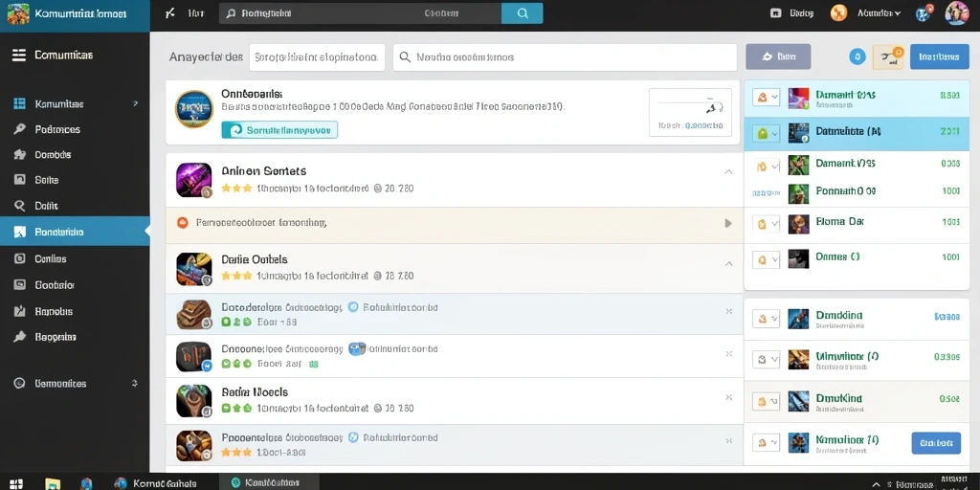Click the Windows Start icon in taskbar
This screenshot has height=490, width=980.
(x=16, y=483)
